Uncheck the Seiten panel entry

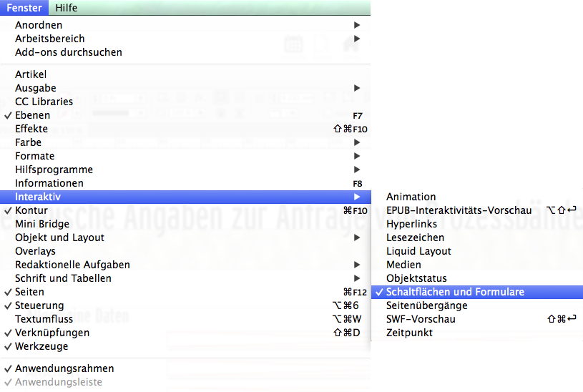click(29, 292)
